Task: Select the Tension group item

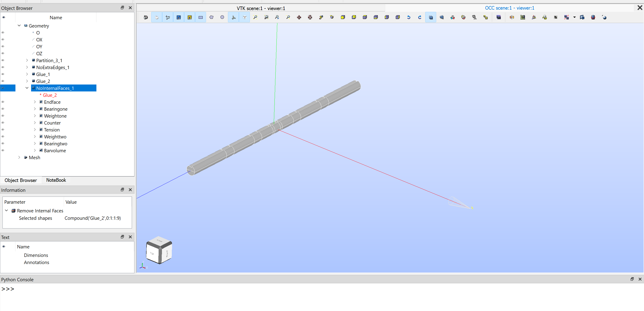Action: (52, 130)
